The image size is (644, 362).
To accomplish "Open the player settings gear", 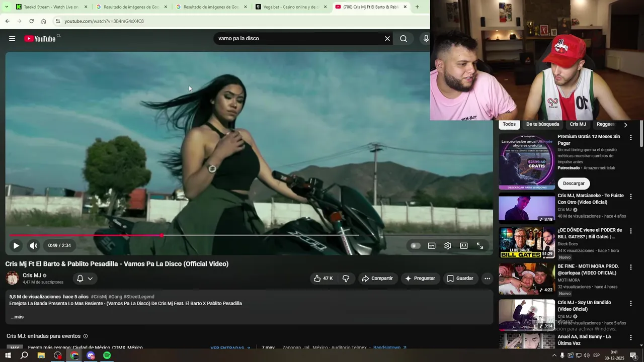I will (x=448, y=246).
